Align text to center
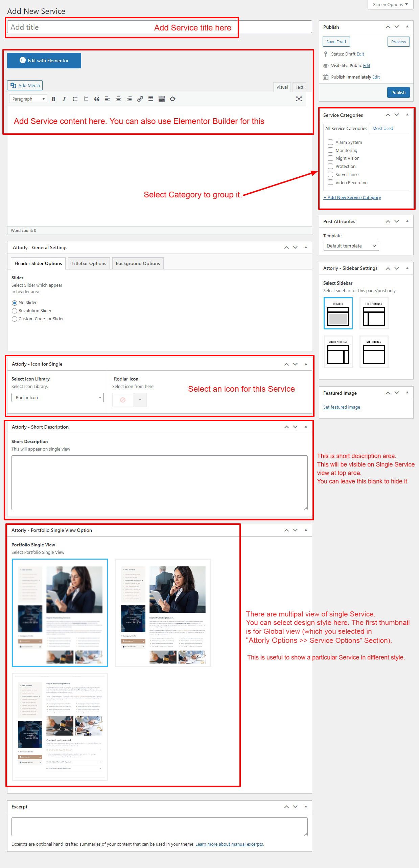 coord(118,99)
